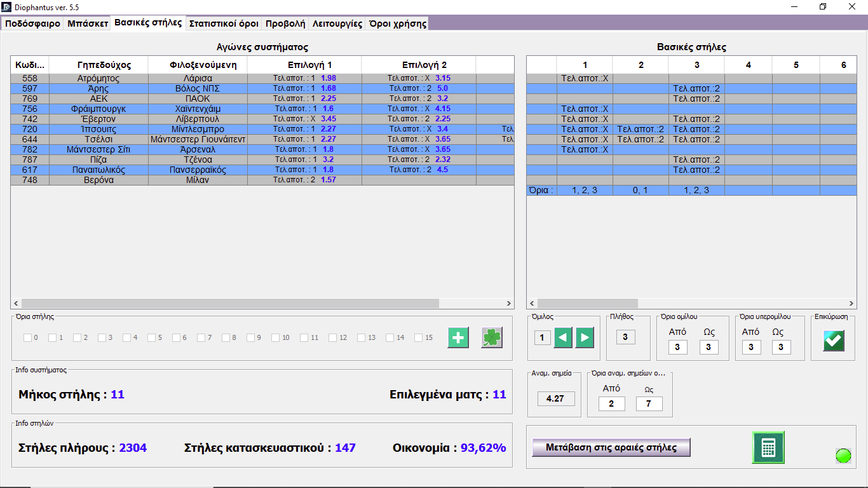Viewport: 868px width, 488px height.
Task: Open the Όροι χρήσης tab
Action: tap(397, 24)
